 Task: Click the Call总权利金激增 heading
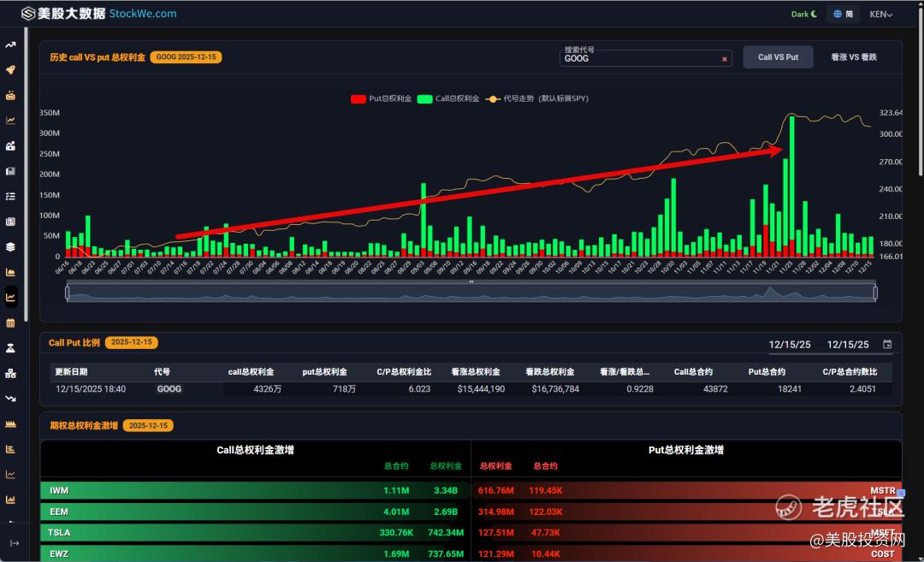click(x=255, y=450)
